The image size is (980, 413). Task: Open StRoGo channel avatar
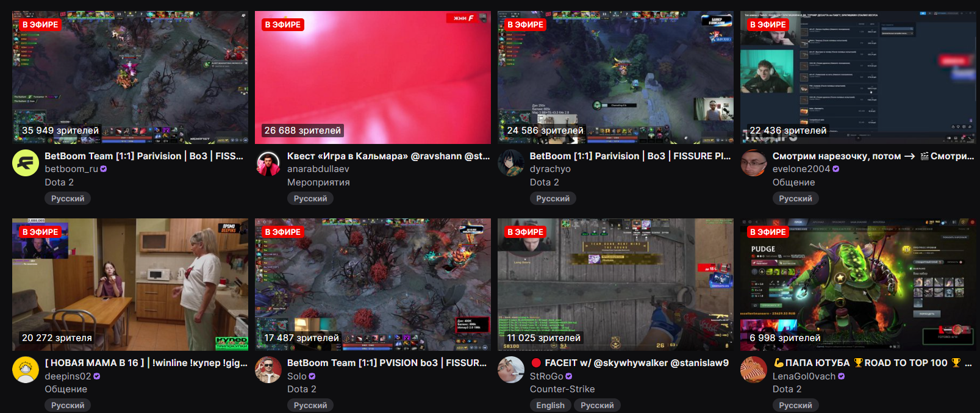(511, 370)
